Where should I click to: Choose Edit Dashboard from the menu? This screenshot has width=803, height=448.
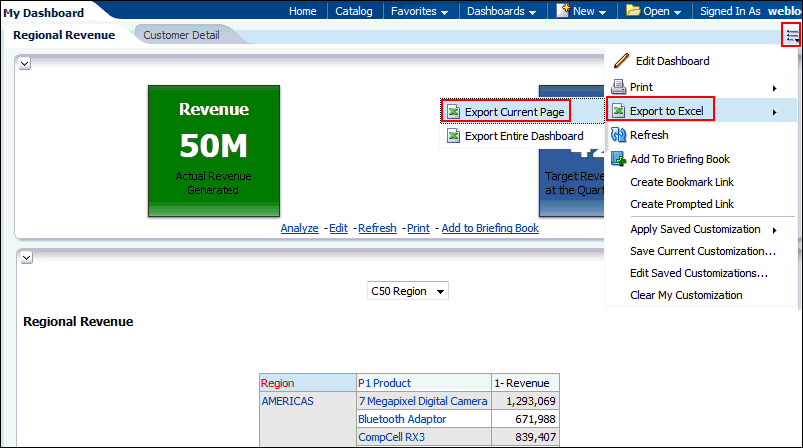[x=672, y=61]
